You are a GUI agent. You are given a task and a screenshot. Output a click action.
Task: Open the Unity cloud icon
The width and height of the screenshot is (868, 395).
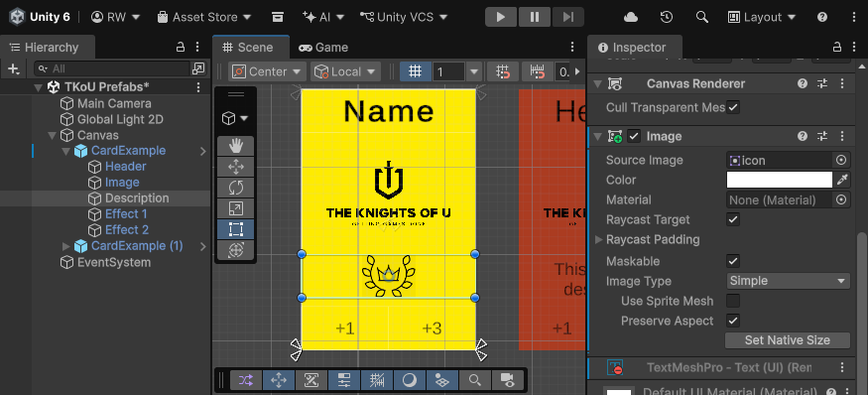pos(631,17)
